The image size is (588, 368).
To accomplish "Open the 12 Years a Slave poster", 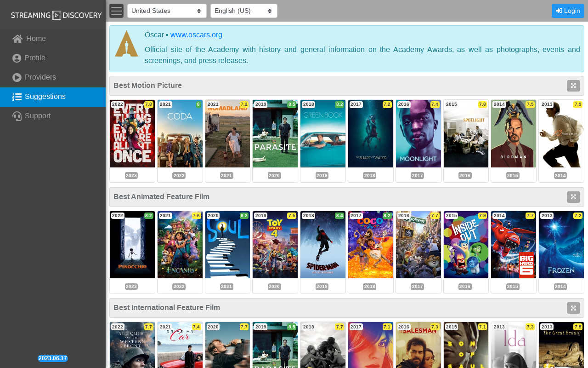I will click(561, 133).
